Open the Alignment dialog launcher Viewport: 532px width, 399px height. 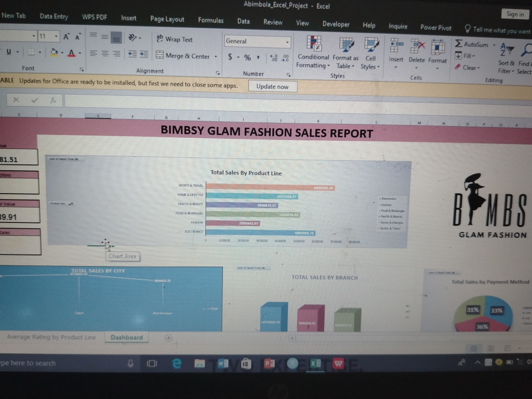(218, 73)
